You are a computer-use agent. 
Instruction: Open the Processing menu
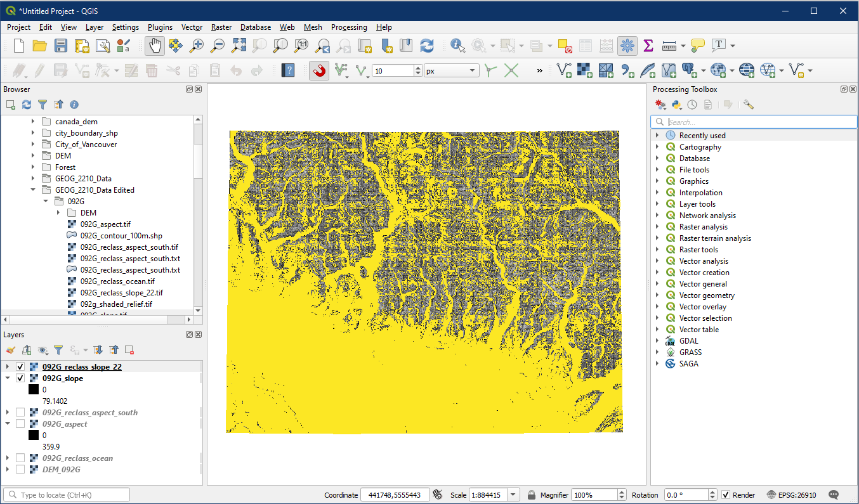[349, 27]
